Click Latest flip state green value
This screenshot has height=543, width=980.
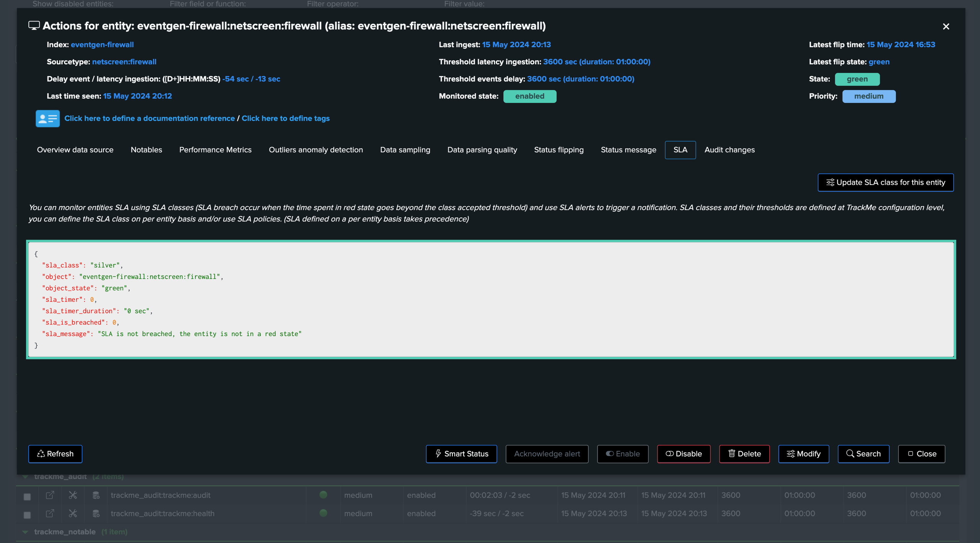[879, 62]
